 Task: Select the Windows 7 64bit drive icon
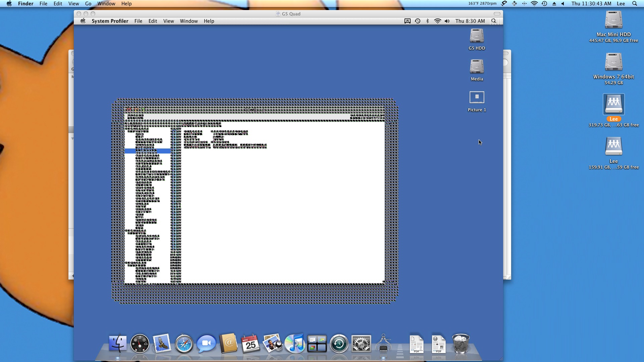point(613,62)
